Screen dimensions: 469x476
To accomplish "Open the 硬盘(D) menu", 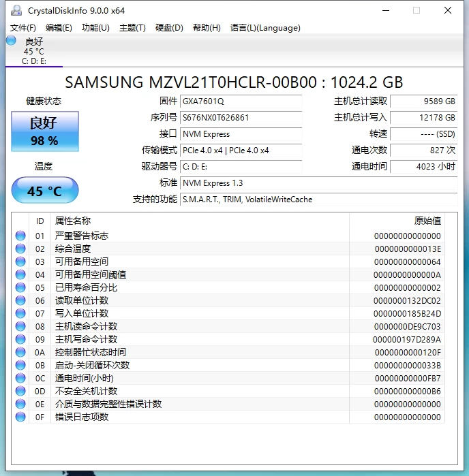I will (169, 28).
